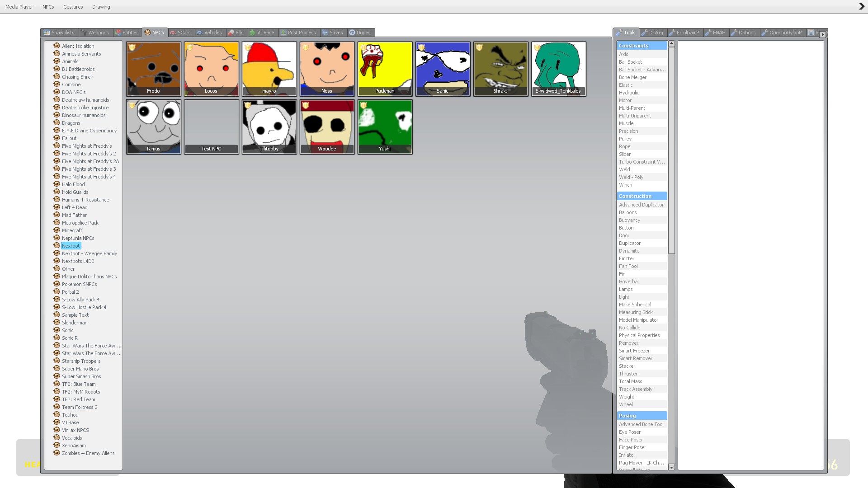Switch to the Pills tab
Viewport: 868px width, 488px height.
[x=236, y=33]
